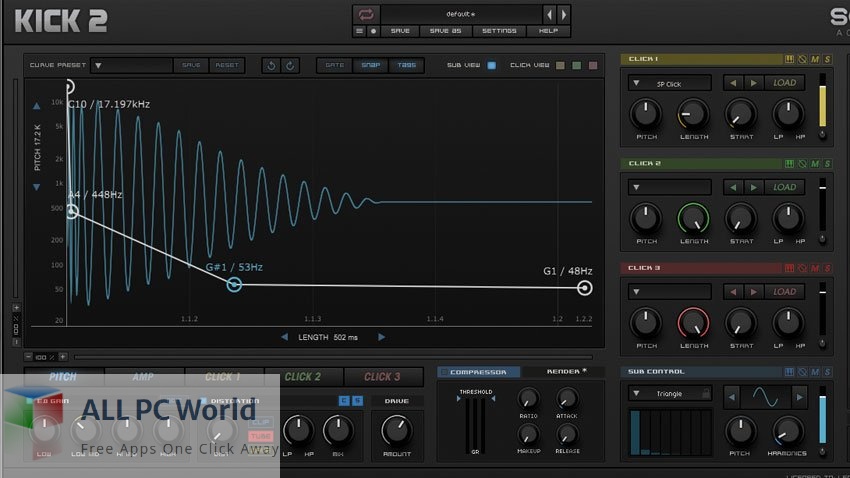
Task: Open the hamburger menu below the loop icon
Action: [359, 31]
